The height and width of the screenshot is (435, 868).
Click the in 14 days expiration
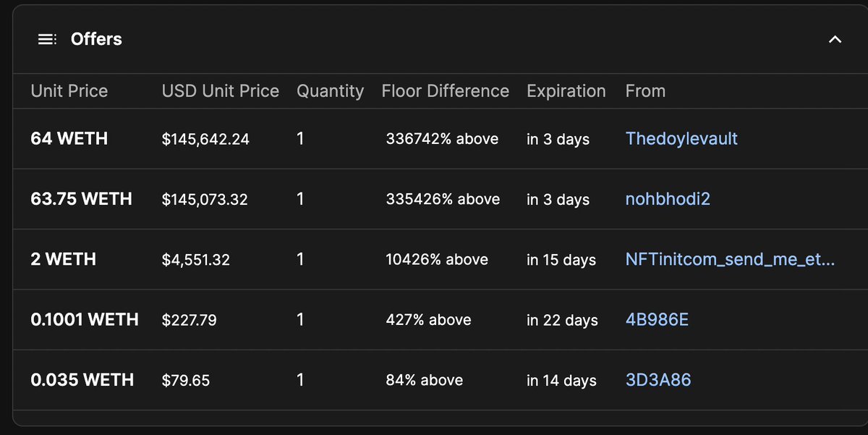(562, 380)
